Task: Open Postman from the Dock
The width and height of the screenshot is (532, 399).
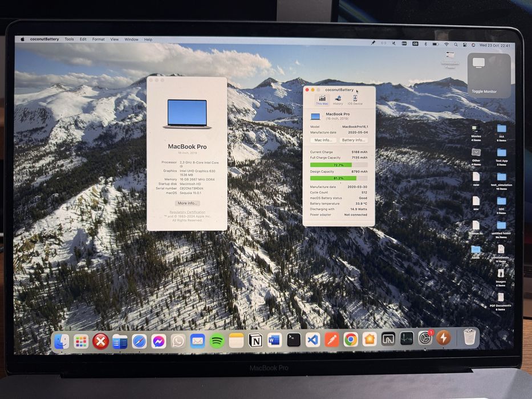Action: pyautogui.click(x=332, y=339)
